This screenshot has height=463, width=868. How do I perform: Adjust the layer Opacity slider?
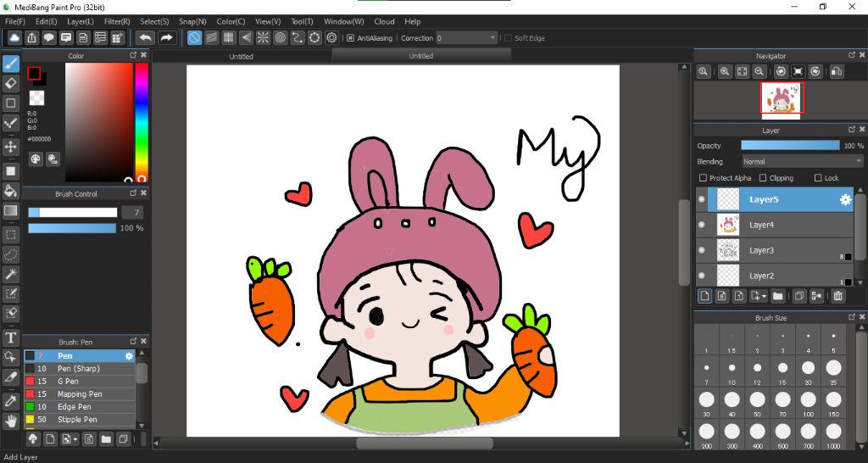[x=790, y=146]
